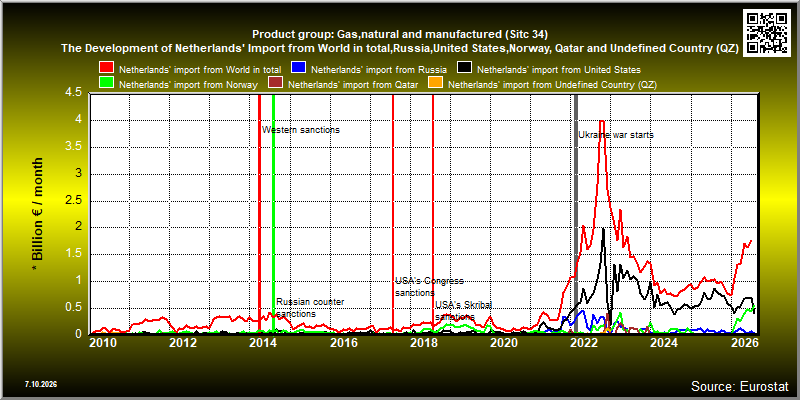This screenshot has width=800, height=400.
Task: Click the 3 y-axis label
Action: pyautogui.click(x=79, y=174)
